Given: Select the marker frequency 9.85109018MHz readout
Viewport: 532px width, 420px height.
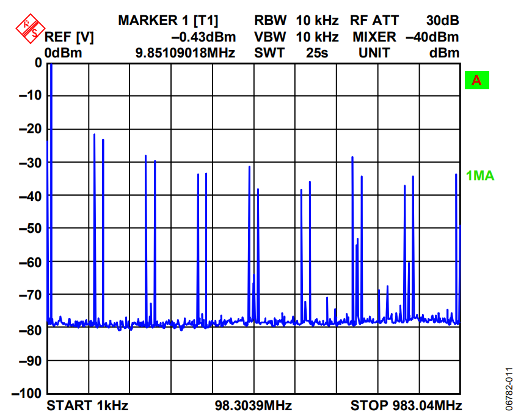Looking at the screenshot, I should [185, 53].
